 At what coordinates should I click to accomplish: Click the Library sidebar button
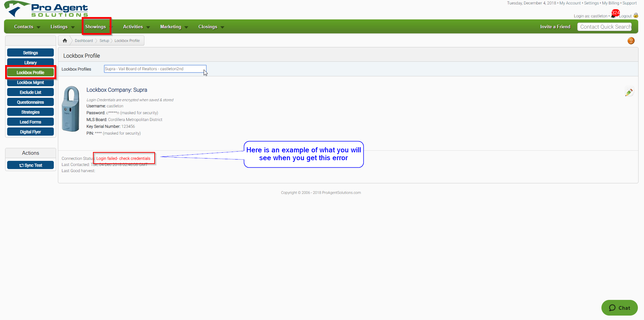[30, 63]
